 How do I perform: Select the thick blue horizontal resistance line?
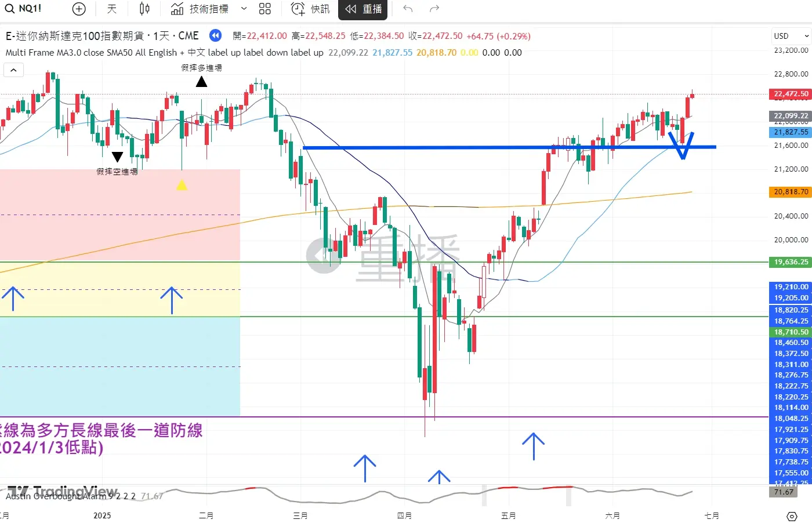[x=464, y=147]
